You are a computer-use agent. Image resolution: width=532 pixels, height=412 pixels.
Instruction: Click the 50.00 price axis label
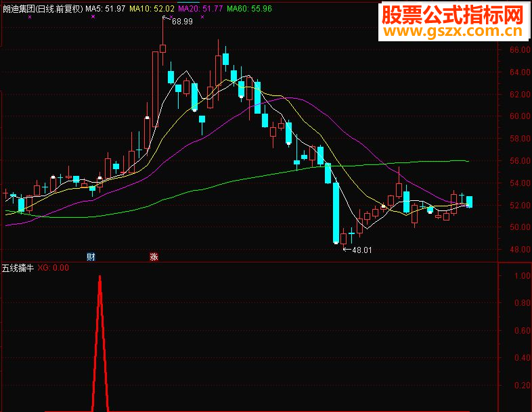pos(520,227)
